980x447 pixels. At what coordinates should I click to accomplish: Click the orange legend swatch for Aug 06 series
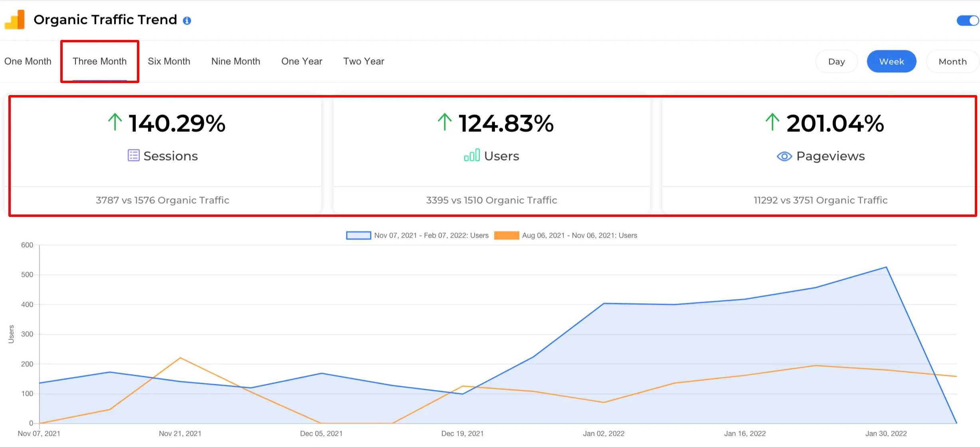(x=506, y=235)
